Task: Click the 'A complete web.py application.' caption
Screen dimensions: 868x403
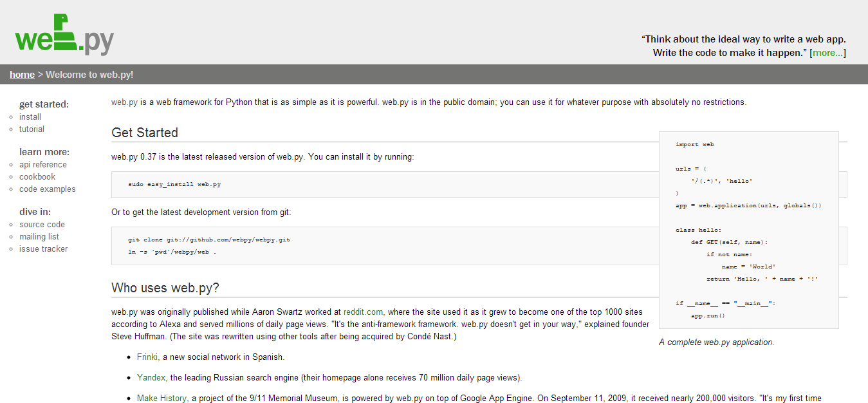Action: click(x=716, y=342)
